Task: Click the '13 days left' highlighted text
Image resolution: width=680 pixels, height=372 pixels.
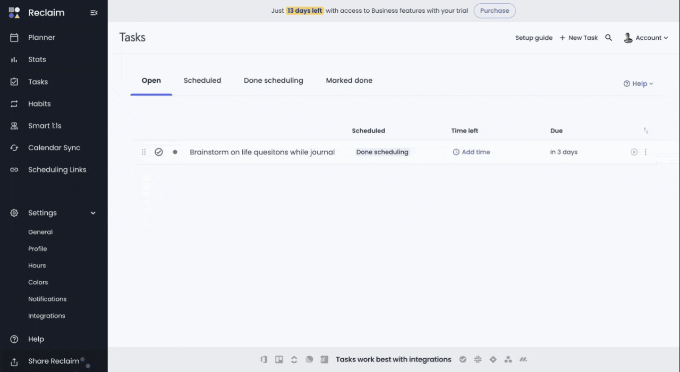Action: [x=305, y=11]
